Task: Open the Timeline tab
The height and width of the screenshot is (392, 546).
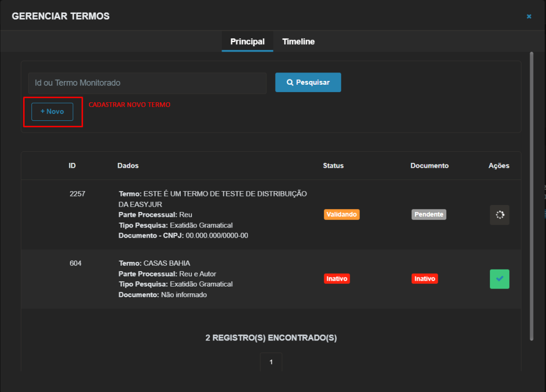Action: click(298, 42)
